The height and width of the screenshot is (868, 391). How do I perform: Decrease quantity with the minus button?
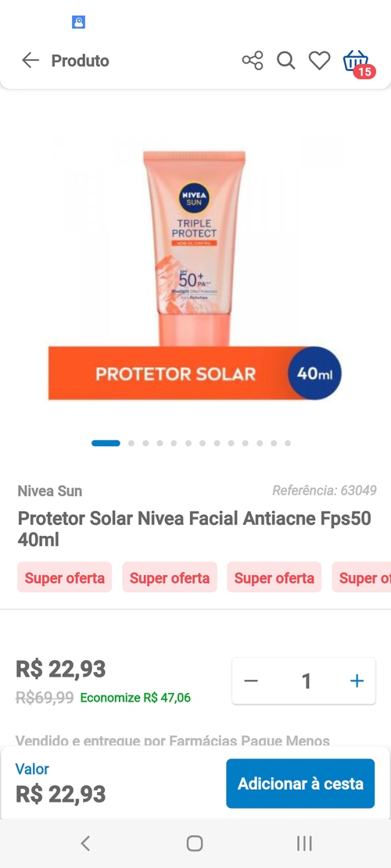(252, 681)
